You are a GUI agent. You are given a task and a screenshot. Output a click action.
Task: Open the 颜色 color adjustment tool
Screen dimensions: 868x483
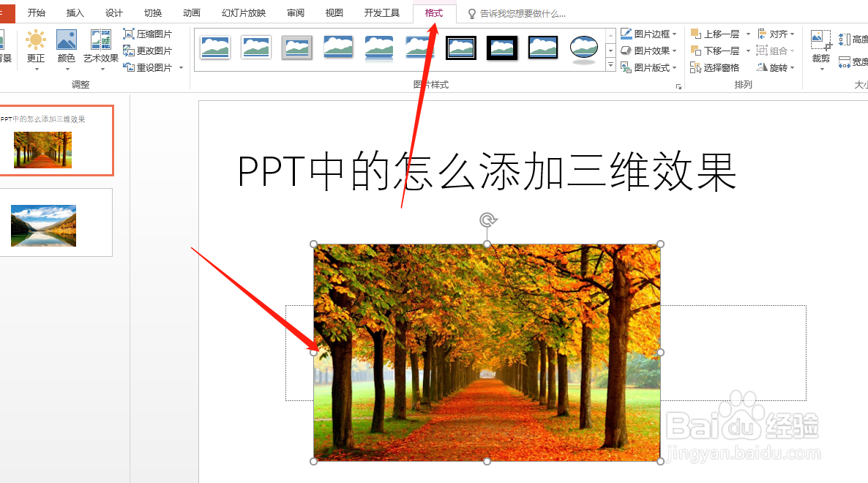tap(67, 50)
